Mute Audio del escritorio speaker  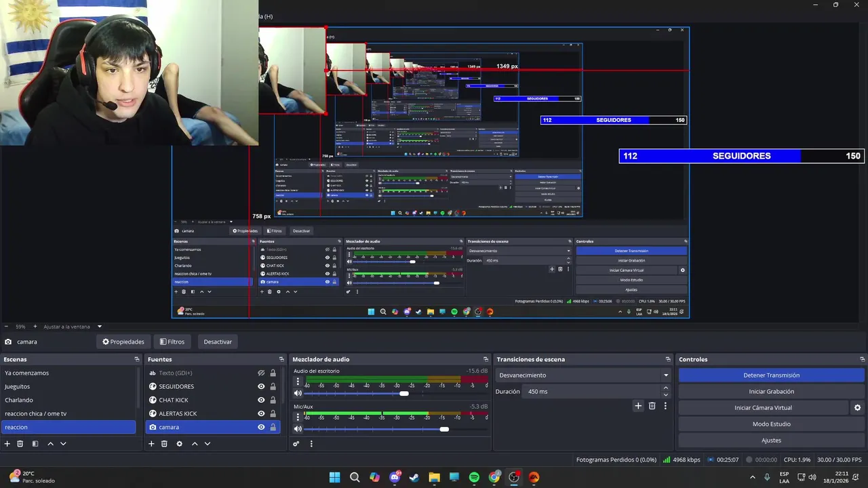pos(298,393)
